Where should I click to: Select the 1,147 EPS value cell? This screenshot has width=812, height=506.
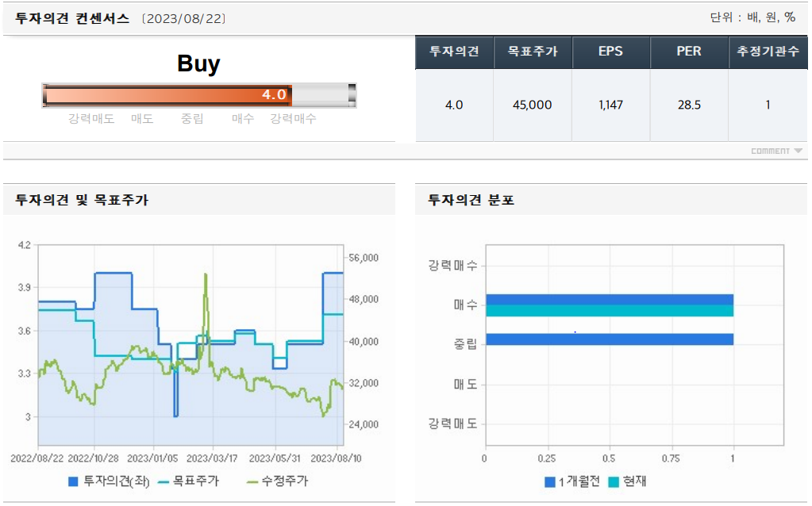pyautogui.click(x=610, y=105)
